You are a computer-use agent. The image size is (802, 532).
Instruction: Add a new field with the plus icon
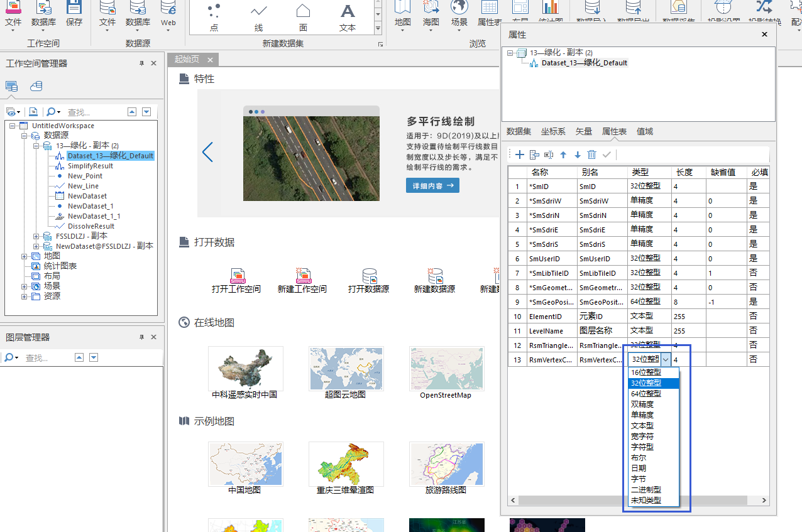pyautogui.click(x=520, y=155)
